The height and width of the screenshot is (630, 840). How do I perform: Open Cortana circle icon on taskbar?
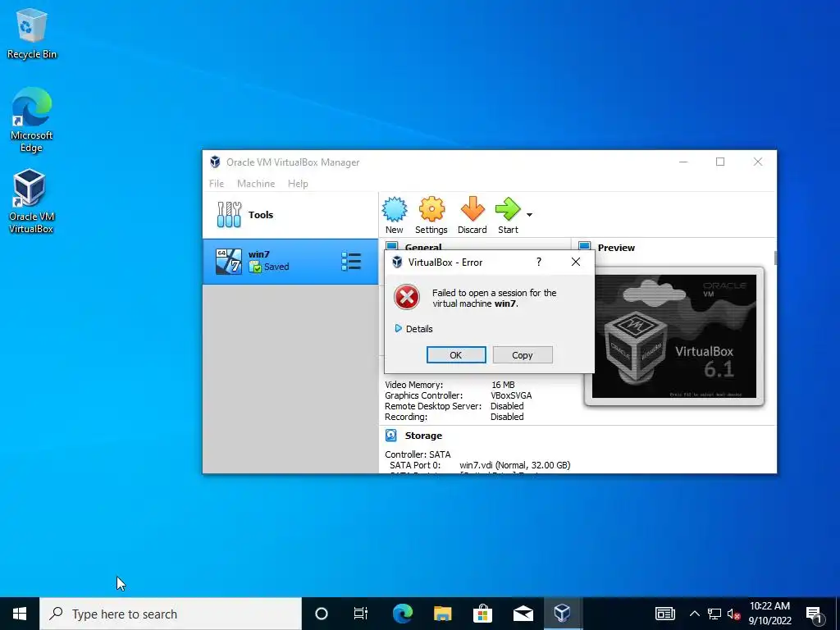pyautogui.click(x=321, y=614)
